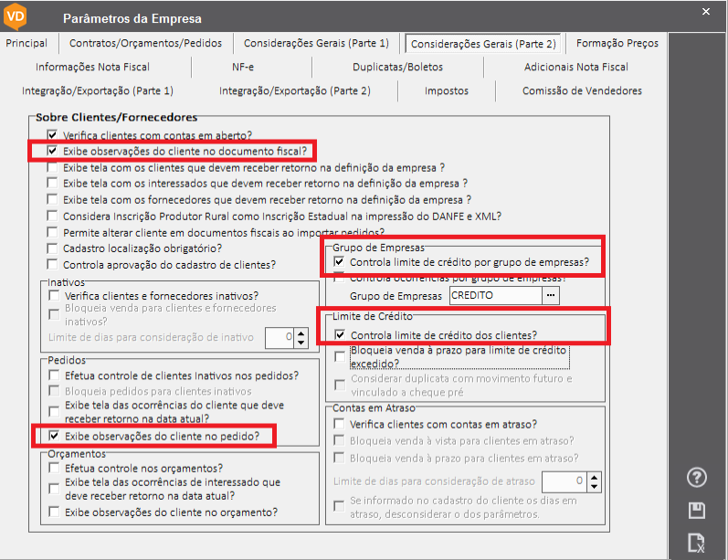
Task: Close the Parâmetros da Empresa window
Action: coord(706,12)
